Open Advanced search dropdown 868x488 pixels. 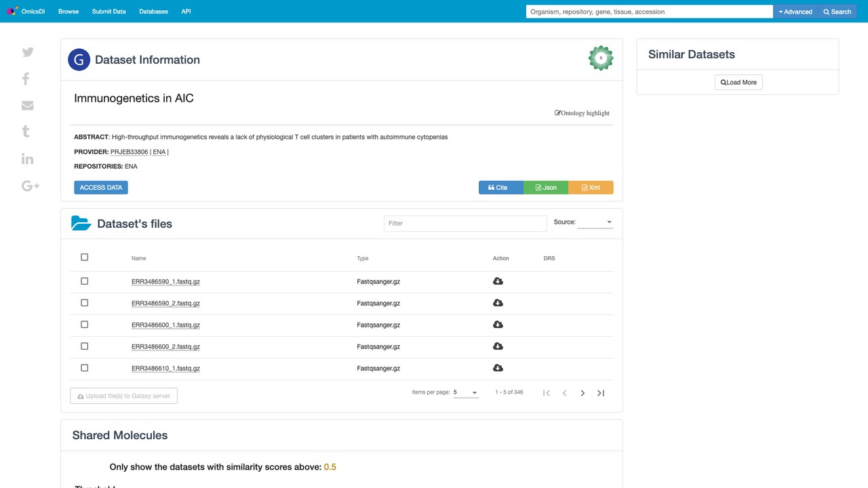[x=795, y=12]
